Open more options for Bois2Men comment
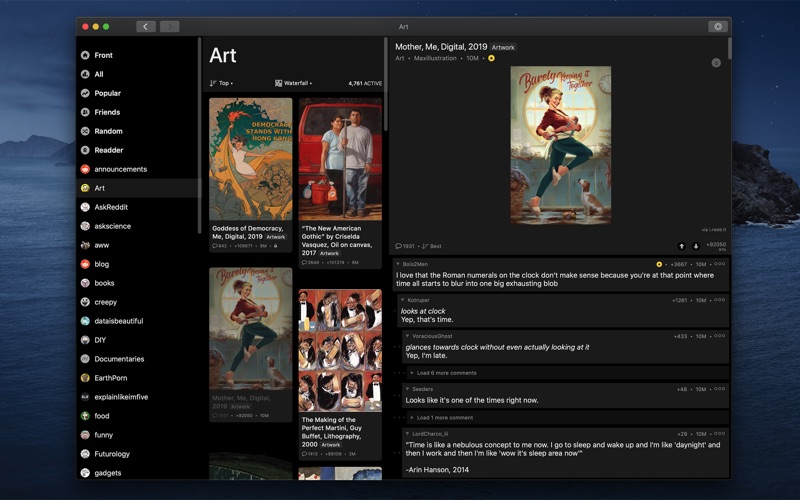800x500 pixels. (719, 264)
